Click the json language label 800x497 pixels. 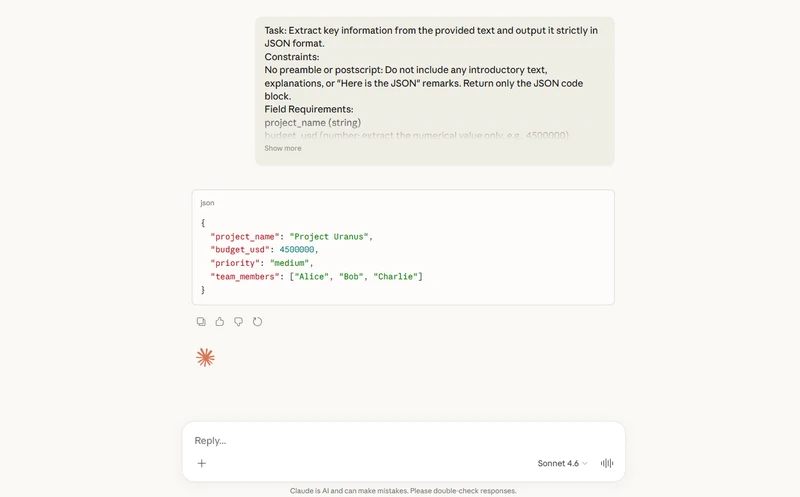pos(207,203)
